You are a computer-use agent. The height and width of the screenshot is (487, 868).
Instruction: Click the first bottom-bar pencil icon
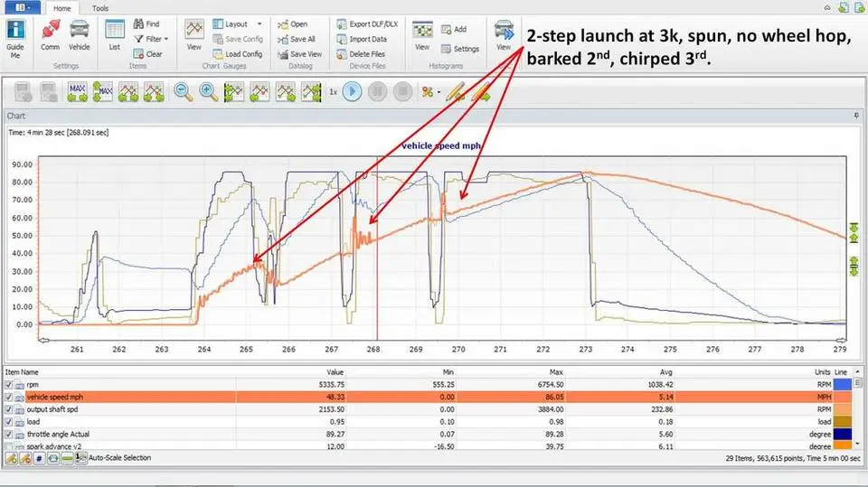11,459
